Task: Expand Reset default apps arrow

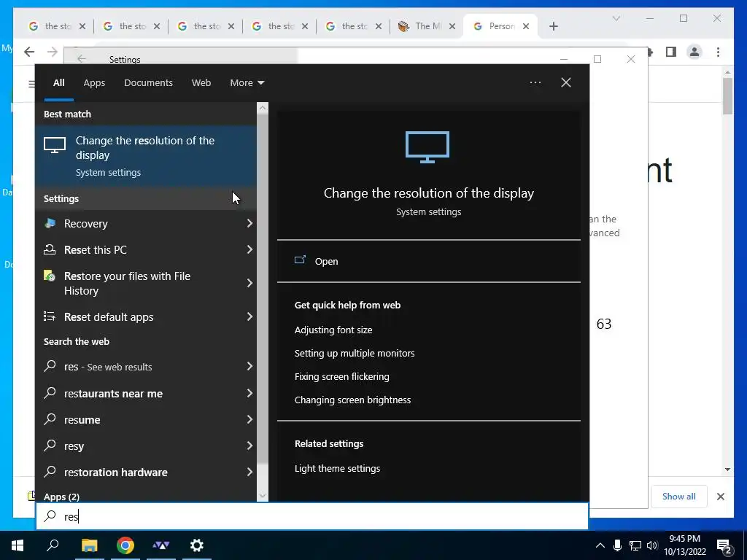Action: (x=249, y=316)
